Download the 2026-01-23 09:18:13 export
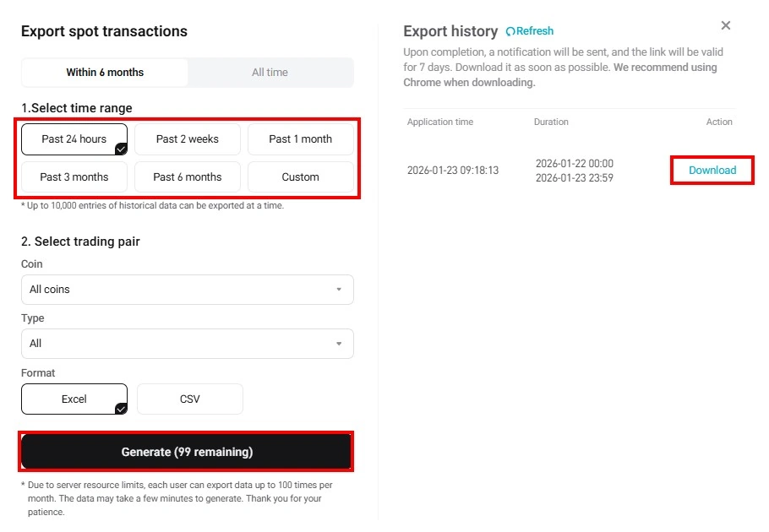Viewport: 769px width, 532px height. pos(712,170)
